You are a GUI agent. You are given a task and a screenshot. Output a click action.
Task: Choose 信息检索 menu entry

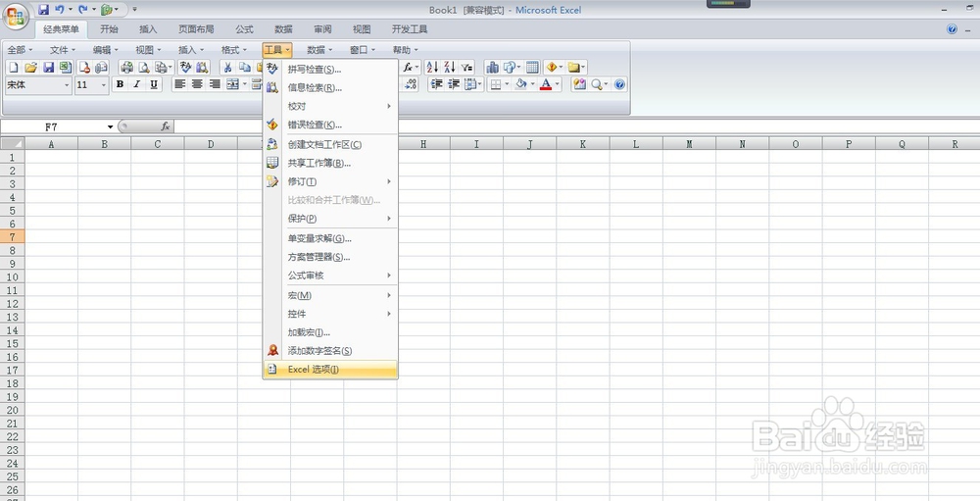[x=330, y=88]
